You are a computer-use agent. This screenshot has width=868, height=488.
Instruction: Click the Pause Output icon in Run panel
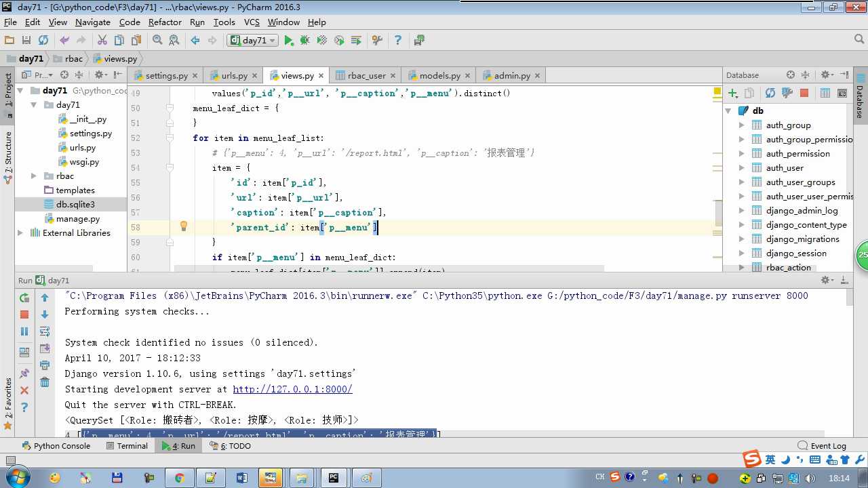pos(24,331)
